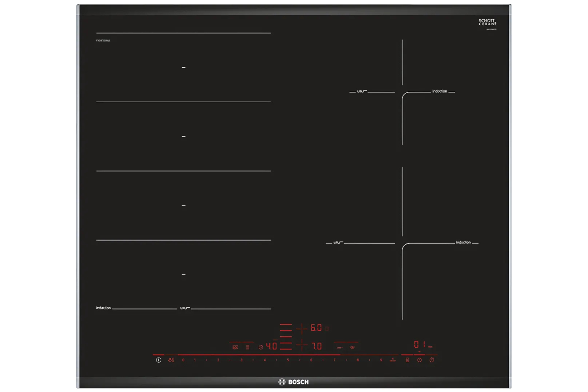The width and height of the screenshot is (588, 392).
Task: Toggle the FlexInduction zone-link icon
Action: (x=248, y=347)
